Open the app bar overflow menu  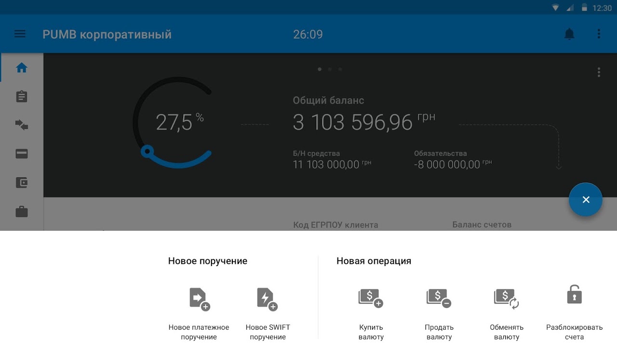[x=599, y=34]
